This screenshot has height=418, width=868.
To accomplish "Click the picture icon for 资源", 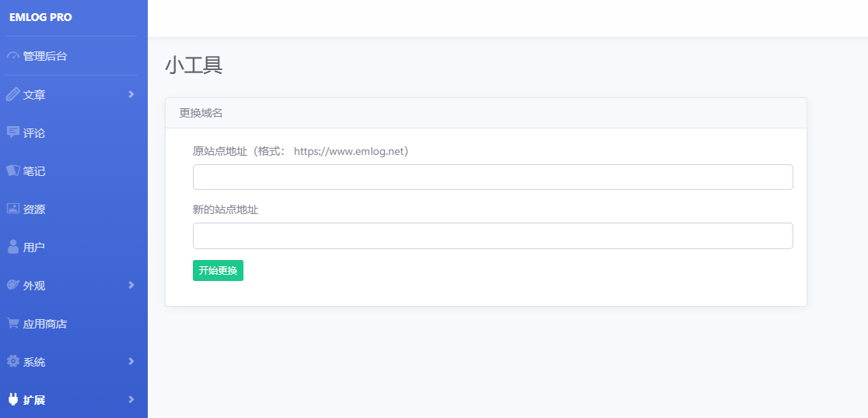I will 12,209.
